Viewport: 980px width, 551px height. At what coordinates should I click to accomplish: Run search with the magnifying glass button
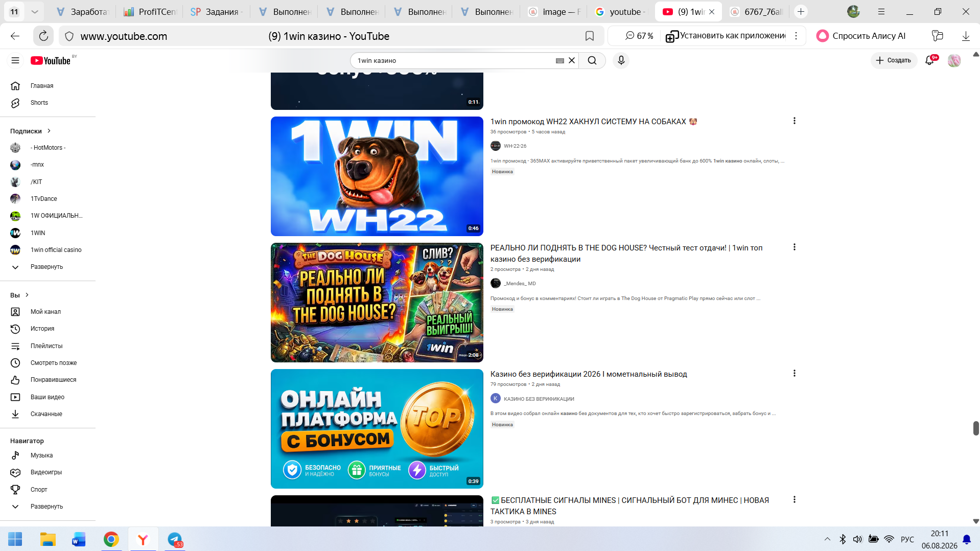592,60
